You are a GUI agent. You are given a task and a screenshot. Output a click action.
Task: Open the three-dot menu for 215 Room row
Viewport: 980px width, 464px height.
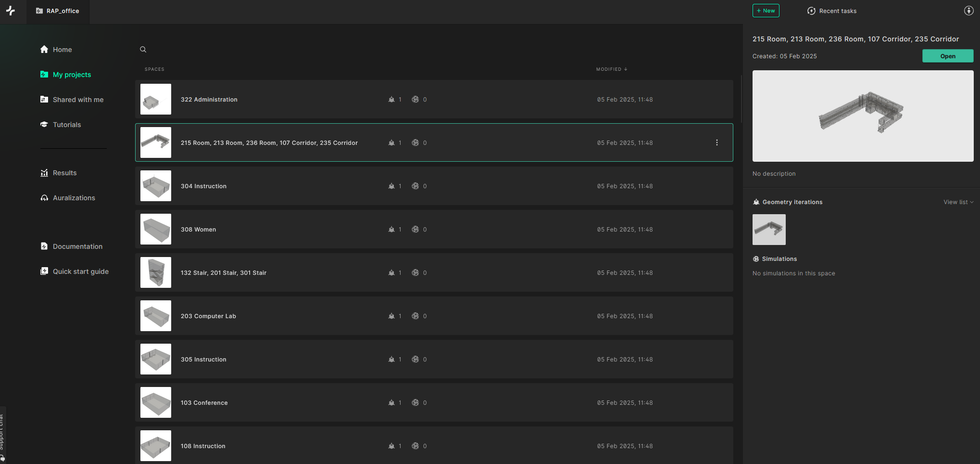click(x=717, y=142)
